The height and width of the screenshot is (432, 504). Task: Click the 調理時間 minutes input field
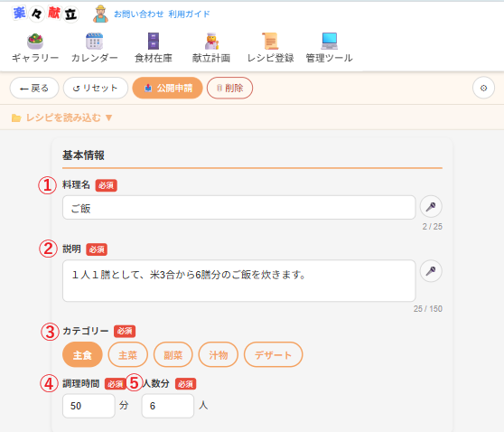coord(89,406)
